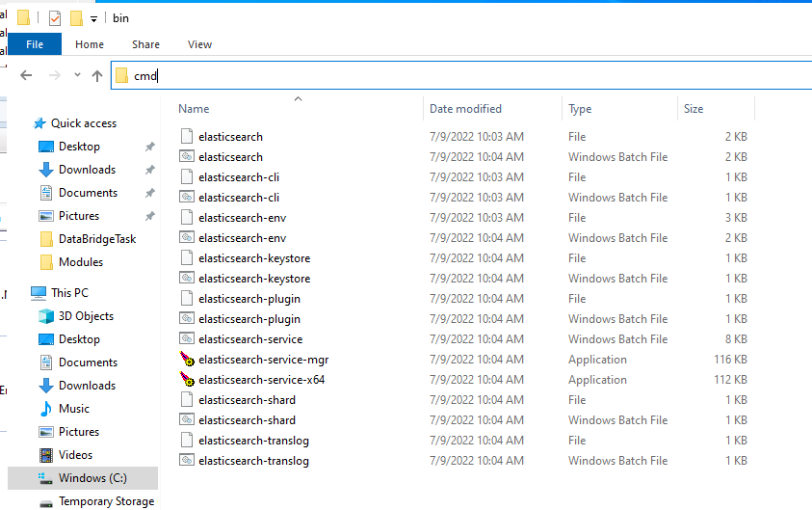Open pinned Documents under Quick access
This screenshot has width=812, height=510.
tap(88, 193)
